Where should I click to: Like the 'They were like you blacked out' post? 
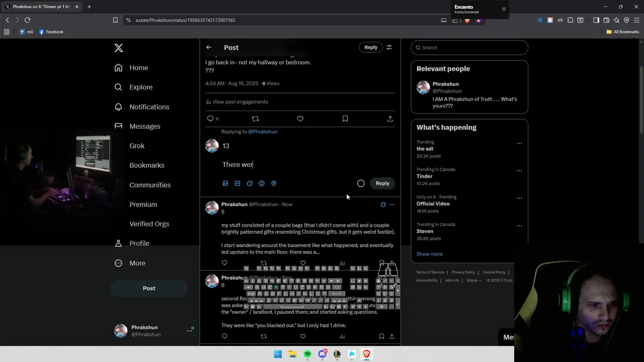303,336
